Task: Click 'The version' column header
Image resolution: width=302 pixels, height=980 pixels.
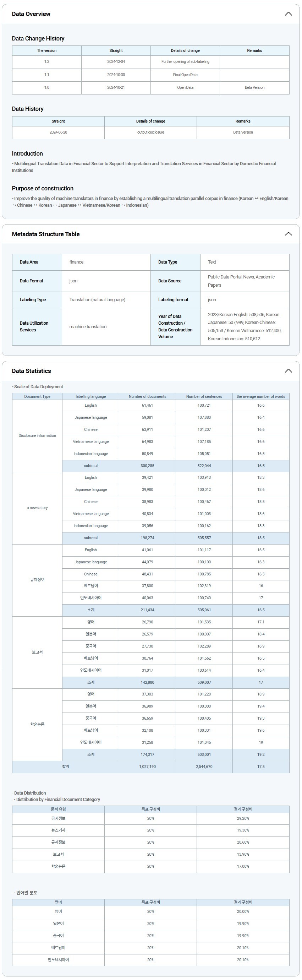Action: tap(47, 50)
